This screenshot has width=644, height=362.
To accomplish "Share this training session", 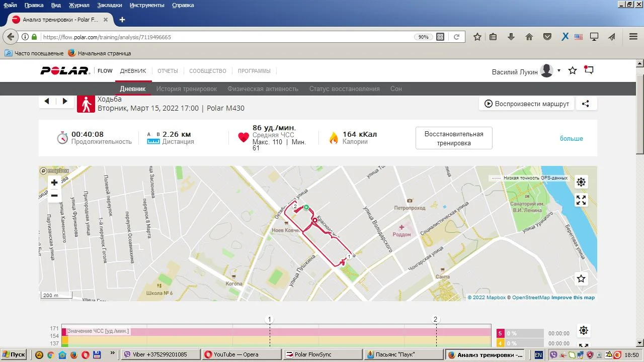I will pos(586,104).
